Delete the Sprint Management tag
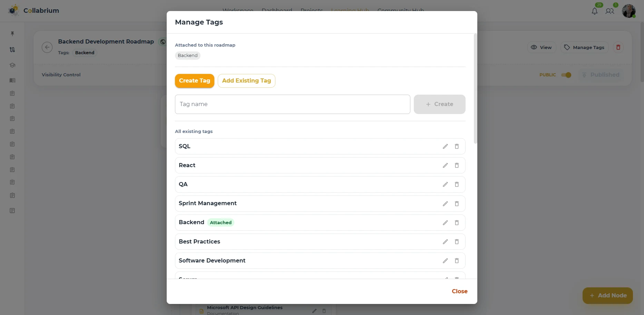644x315 pixels. pos(457,204)
